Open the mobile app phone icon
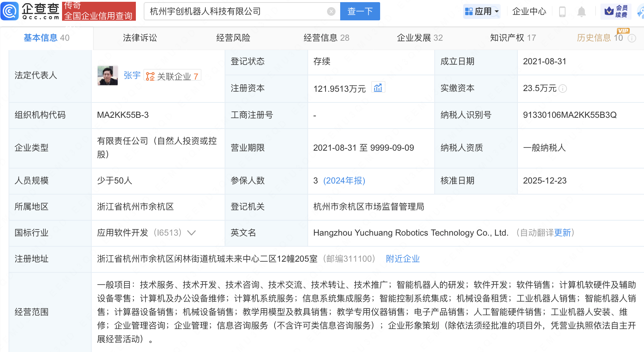Image resolution: width=644 pixels, height=352 pixels. [562, 12]
